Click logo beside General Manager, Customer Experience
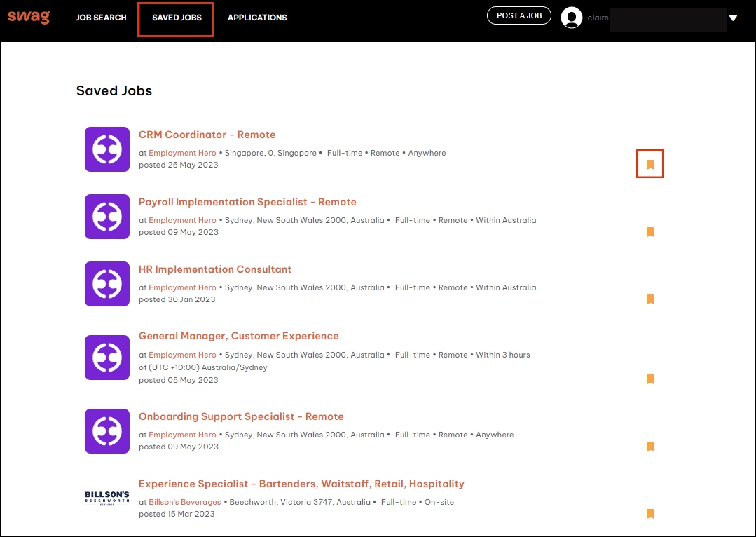 click(x=107, y=358)
